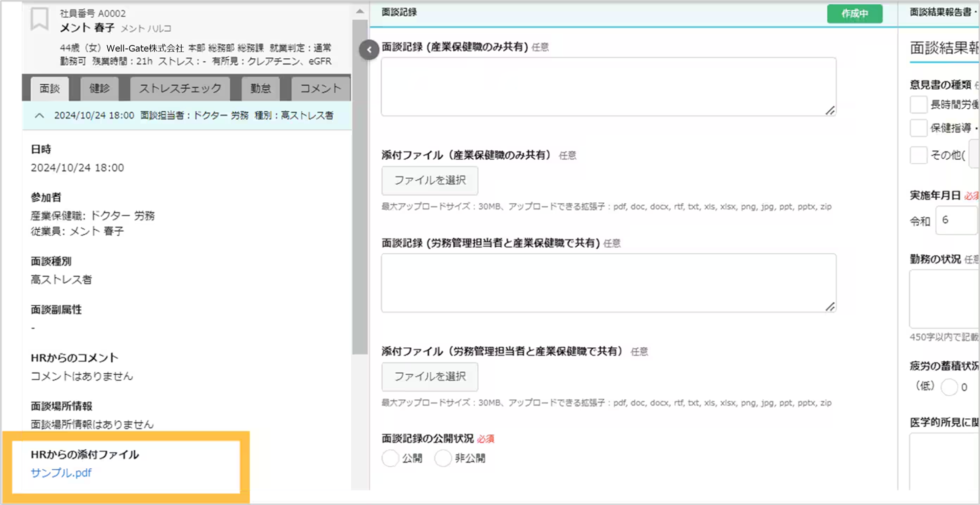
Task: Collapse the left panel with round arrow button
Action: [369, 49]
